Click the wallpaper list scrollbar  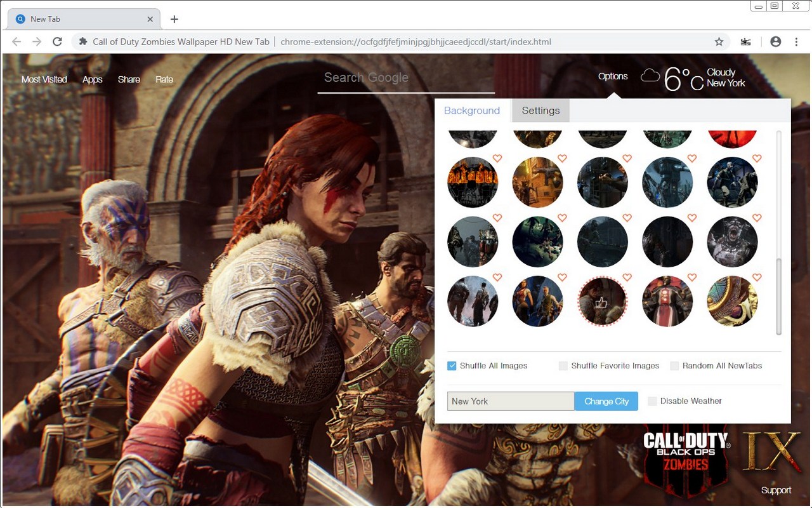pyautogui.click(x=778, y=295)
